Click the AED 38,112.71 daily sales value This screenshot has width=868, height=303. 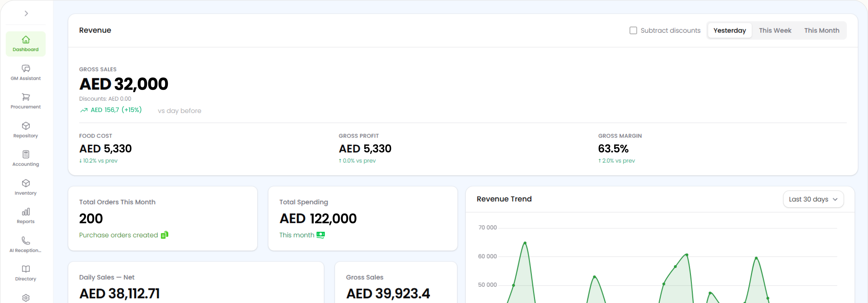[119, 294]
